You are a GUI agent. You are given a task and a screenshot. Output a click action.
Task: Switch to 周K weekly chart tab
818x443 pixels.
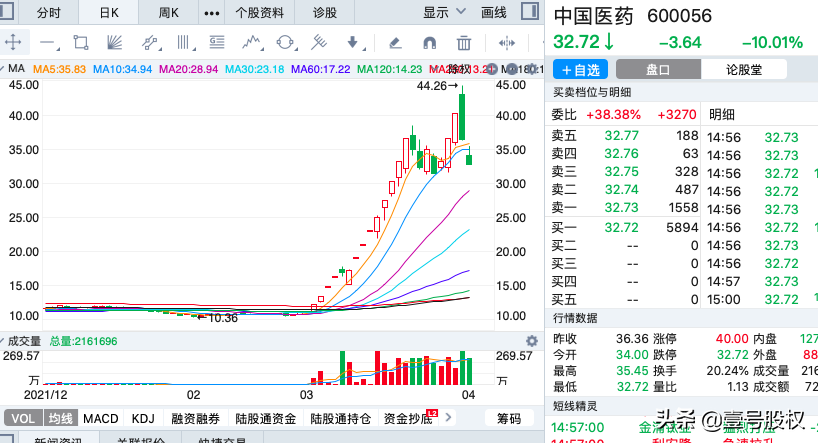pyautogui.click(x=169, y=13)
